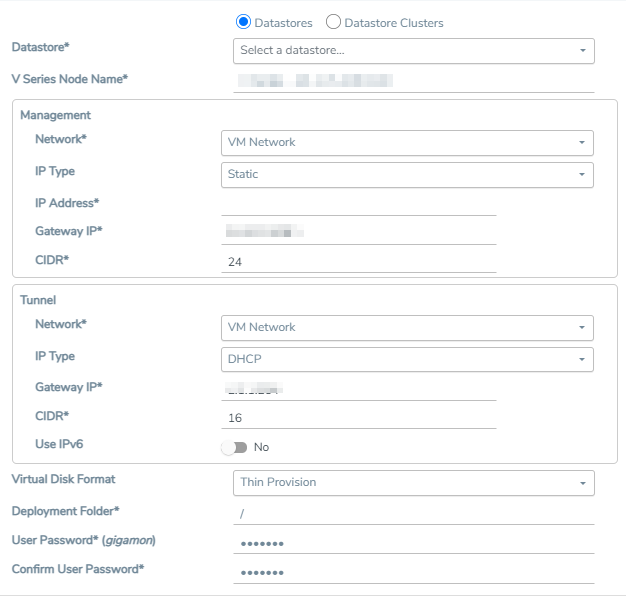
Task: Expand the Management Network dropdown
Action: (407, 143)
